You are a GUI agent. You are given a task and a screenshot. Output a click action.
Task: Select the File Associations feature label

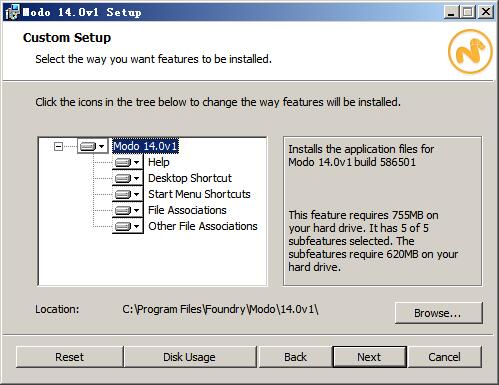tap(187, 210)
